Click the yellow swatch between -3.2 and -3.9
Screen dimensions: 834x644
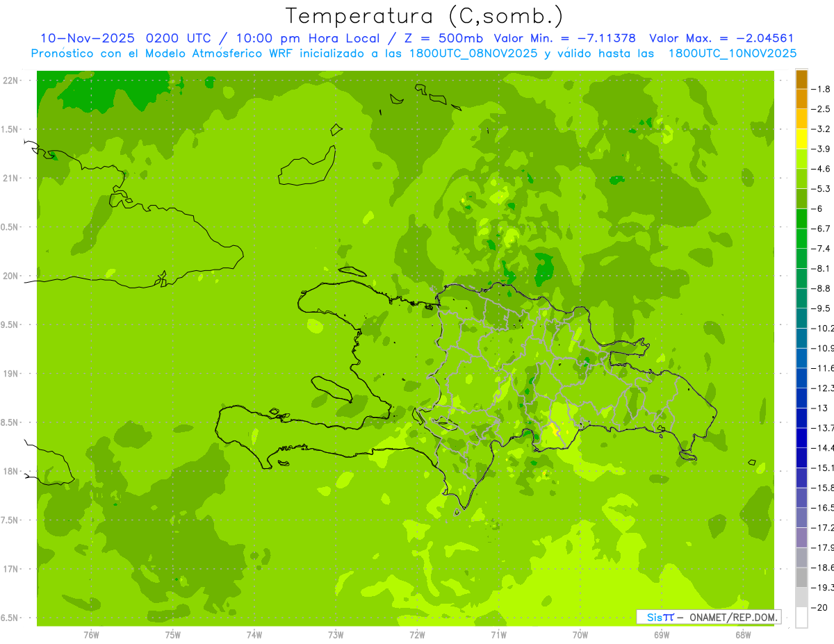click(801, 139)
